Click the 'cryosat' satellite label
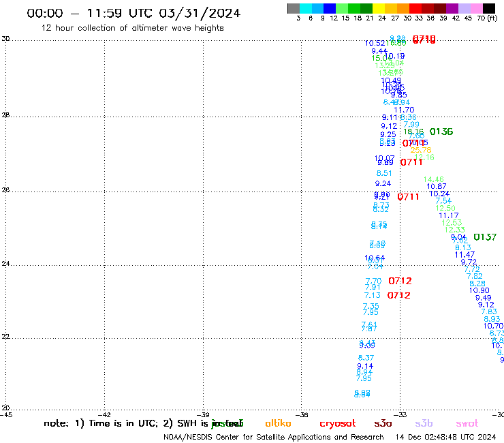 point(338,423)
